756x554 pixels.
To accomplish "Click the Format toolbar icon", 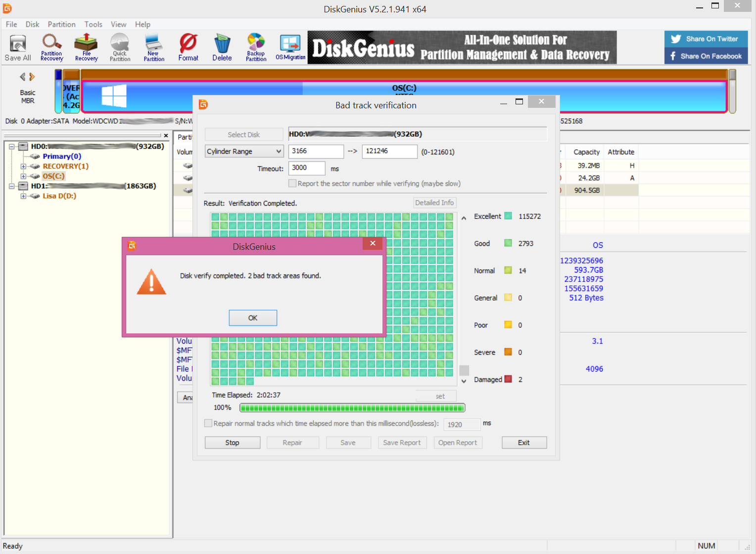I will tap(188, 47).
